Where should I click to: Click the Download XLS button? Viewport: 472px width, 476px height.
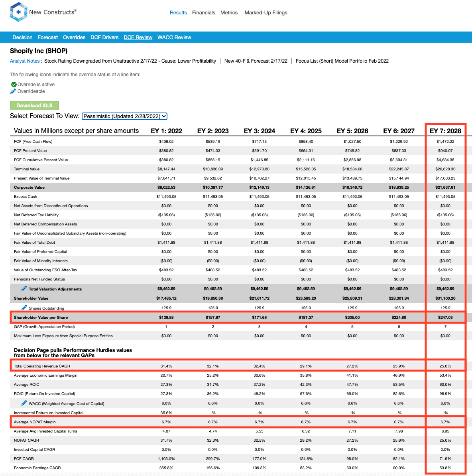pyautogui.click(x=34, y=105)
